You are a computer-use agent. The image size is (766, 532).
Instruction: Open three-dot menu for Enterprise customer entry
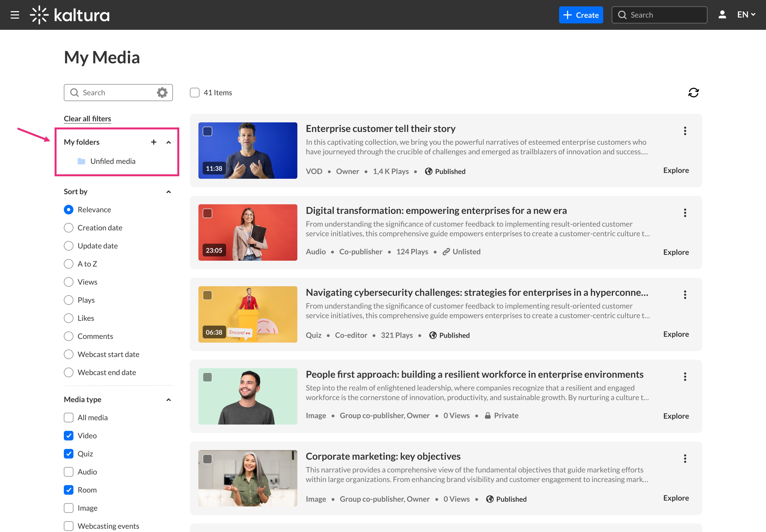(x=685, y=131)
